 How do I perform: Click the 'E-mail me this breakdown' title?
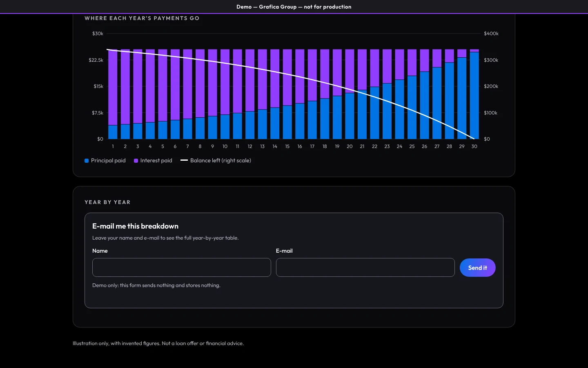(x=135, y=226)
